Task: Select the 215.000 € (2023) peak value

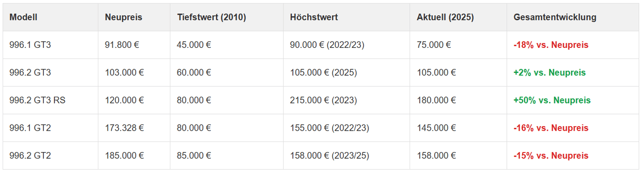Action: [x=323, y=100]
